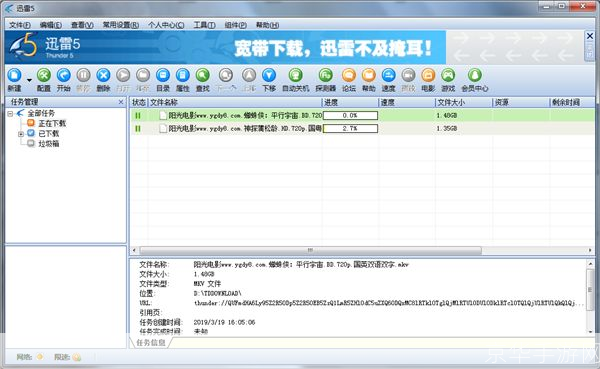Open dropdown arrow beside 新建 button
Screen dimensions: 600x369
(29, 80)
